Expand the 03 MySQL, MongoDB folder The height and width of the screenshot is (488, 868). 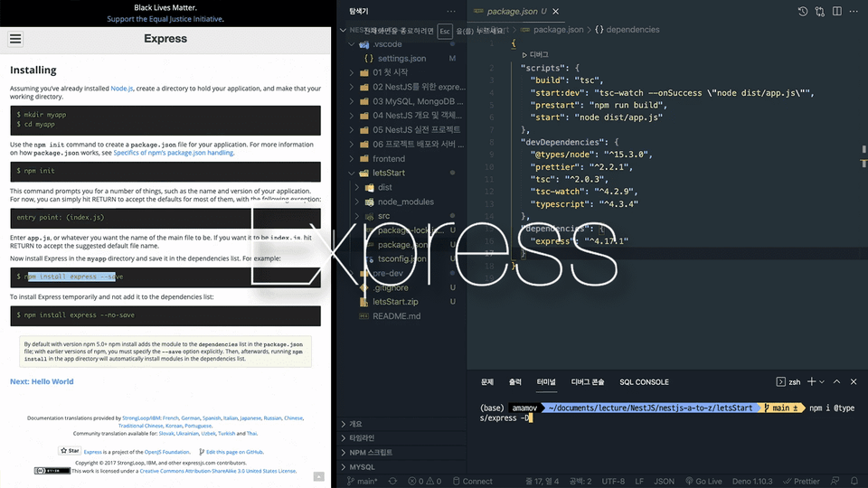352,101
